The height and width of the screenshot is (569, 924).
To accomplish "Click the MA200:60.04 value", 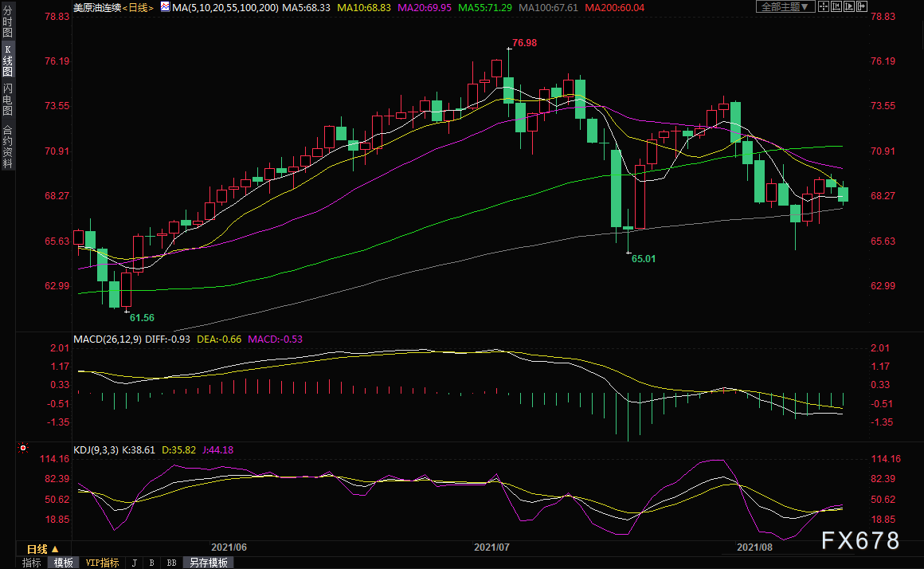I will point(615,8).
